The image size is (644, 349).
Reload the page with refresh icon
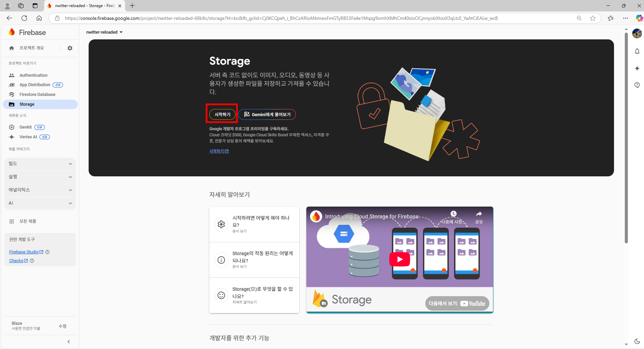point(24,18)
